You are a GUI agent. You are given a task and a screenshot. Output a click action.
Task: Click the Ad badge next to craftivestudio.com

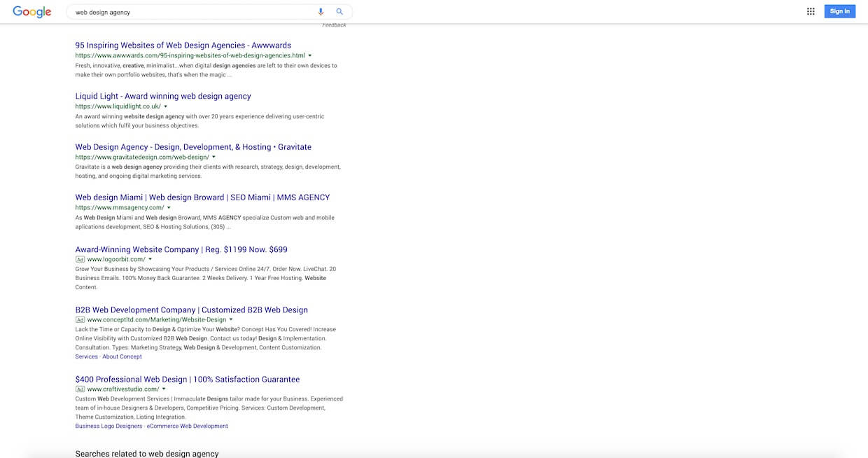pyautogui.click(x=80, y=389)
